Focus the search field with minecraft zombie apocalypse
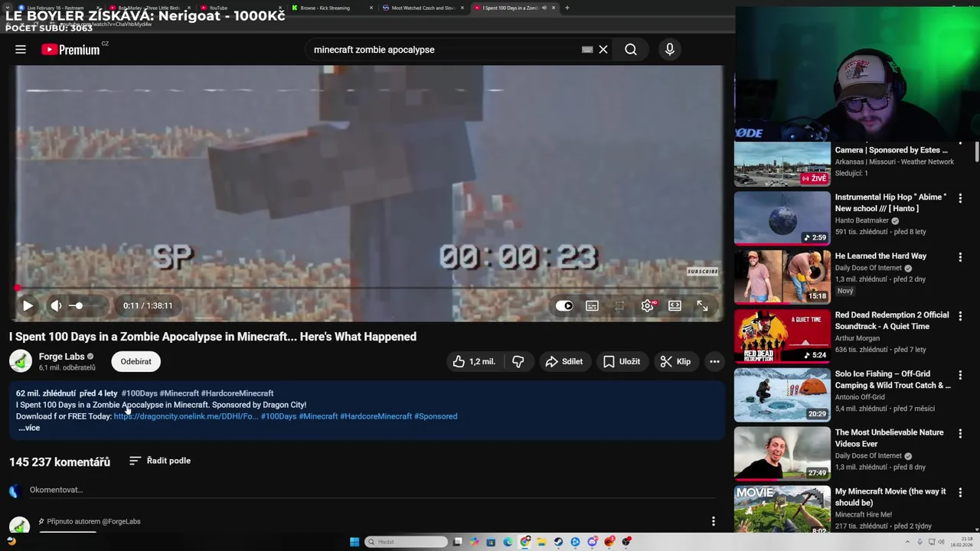This screenshot has height=551, width=980. tap(444, 50)
